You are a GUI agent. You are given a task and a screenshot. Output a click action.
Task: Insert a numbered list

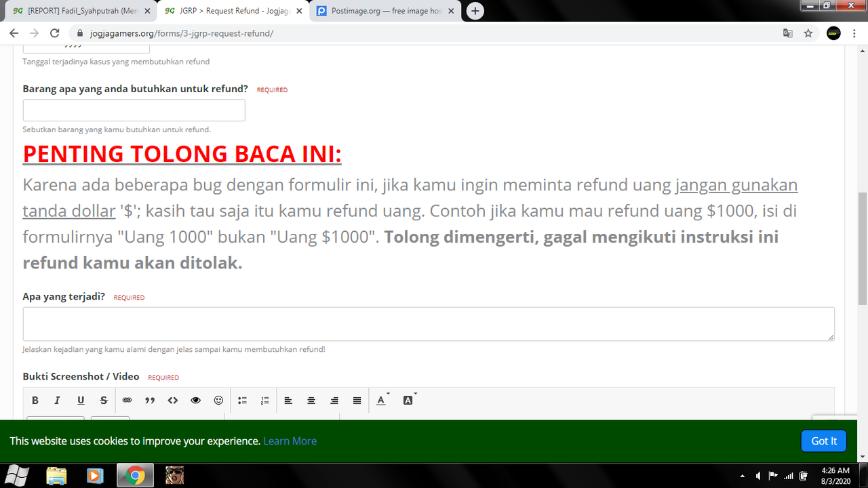pyautogui.click(x=265, y=401)
